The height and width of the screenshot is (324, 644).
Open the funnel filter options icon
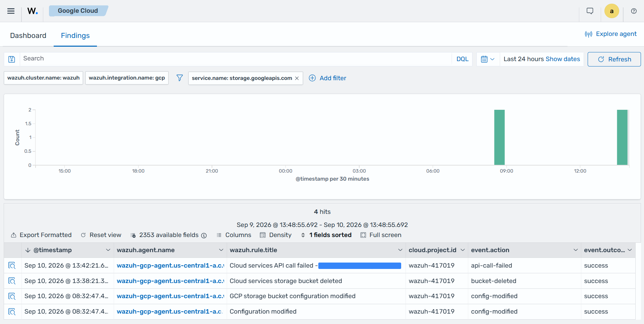(x=180, y=78)
